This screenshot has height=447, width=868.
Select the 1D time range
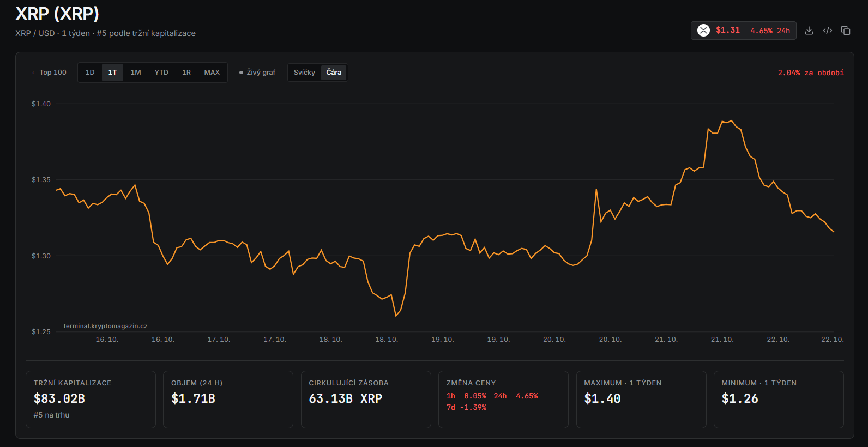(90, 73)
